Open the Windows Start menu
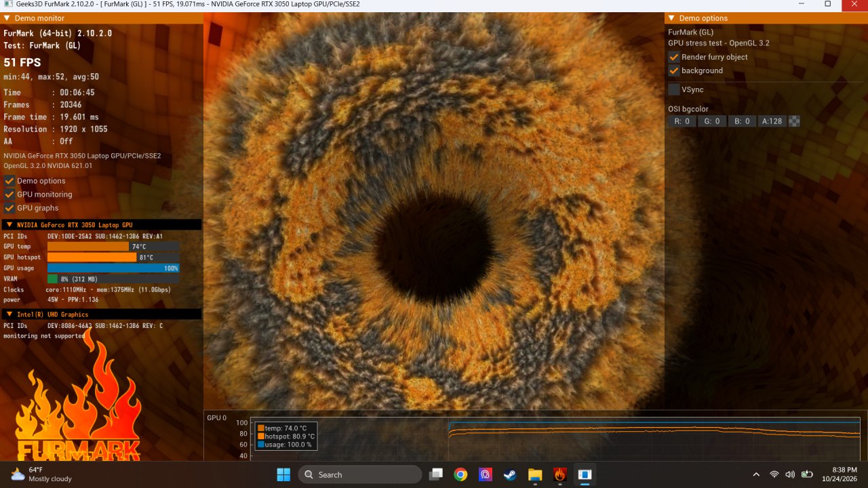Screen dimensions: 868x488 [x=283, y=474]
